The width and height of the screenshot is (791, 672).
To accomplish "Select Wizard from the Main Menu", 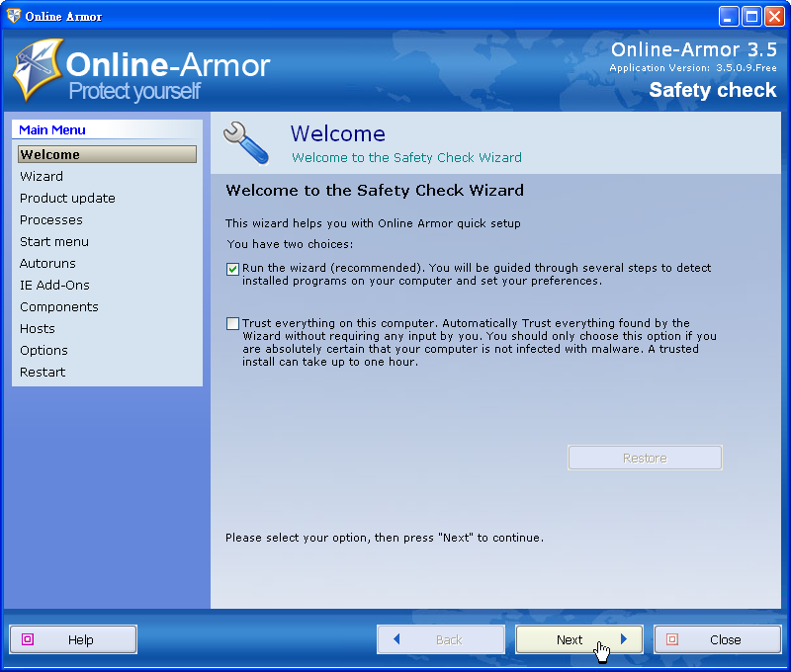I will pyautogui.click(x=42, y=176).
